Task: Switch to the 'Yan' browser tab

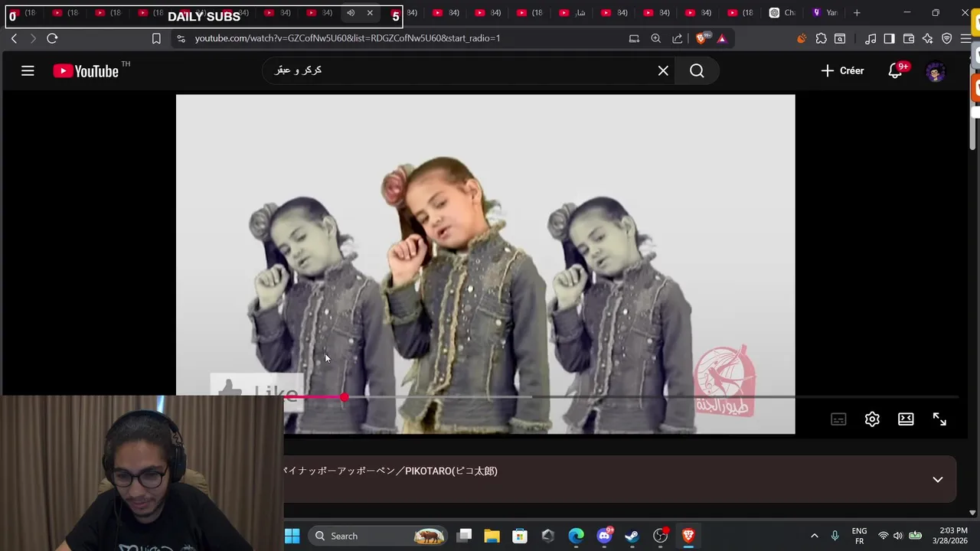Action: tap(825, 12)
